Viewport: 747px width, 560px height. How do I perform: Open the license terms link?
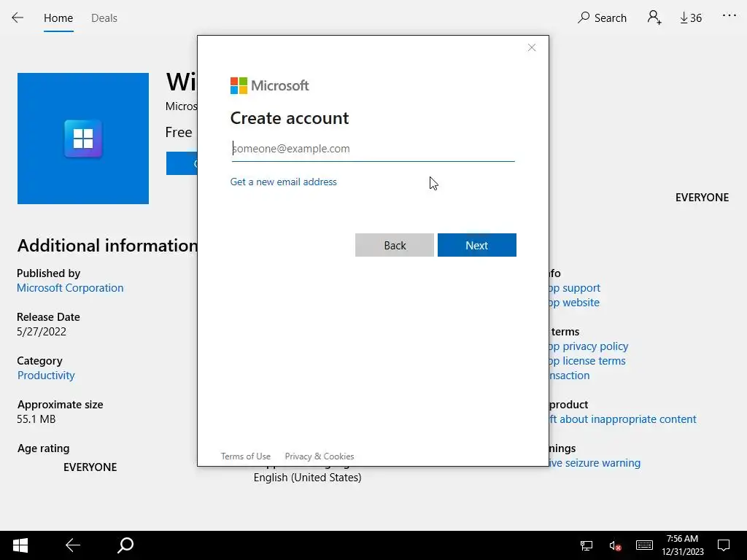pos(587,361)
